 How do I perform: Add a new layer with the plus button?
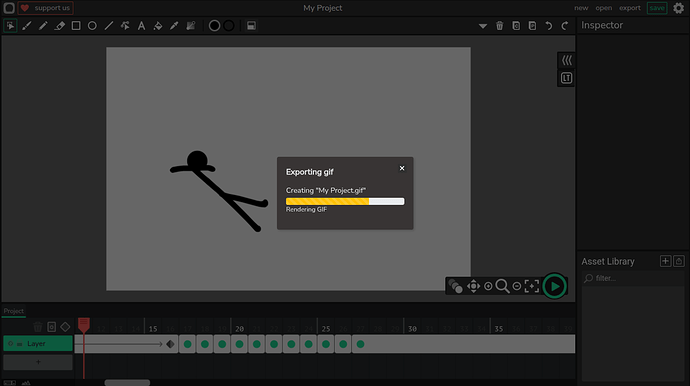coord(38,362)
